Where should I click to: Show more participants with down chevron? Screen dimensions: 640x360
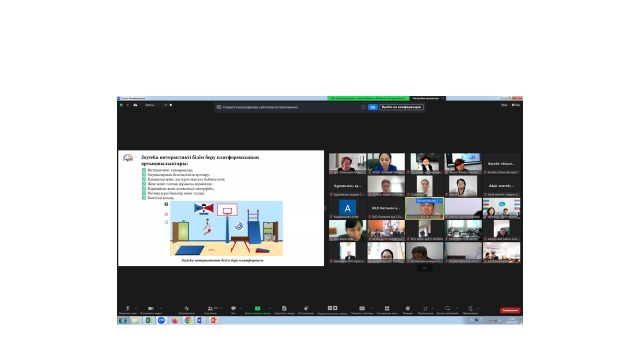tap(424, 268)
